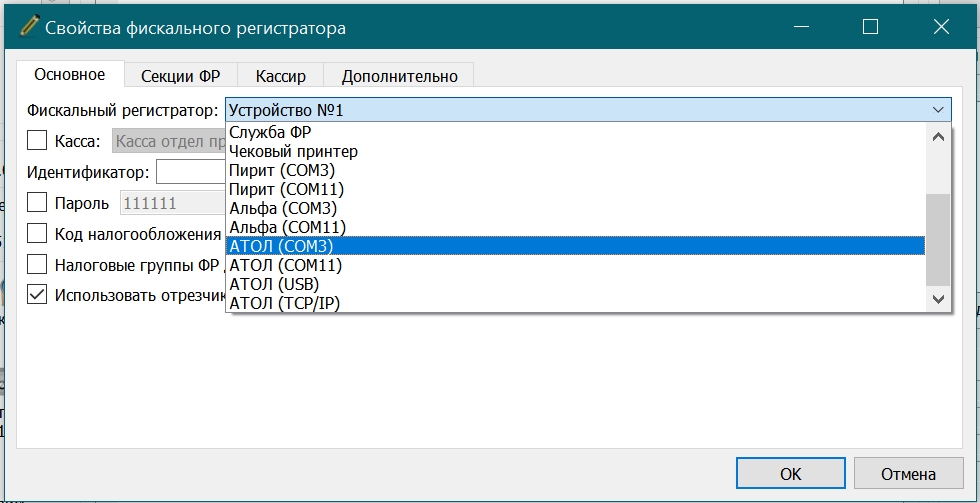
Task: Select the highlighted АТОЛ (COM3) entry
Action: [575, 246]
